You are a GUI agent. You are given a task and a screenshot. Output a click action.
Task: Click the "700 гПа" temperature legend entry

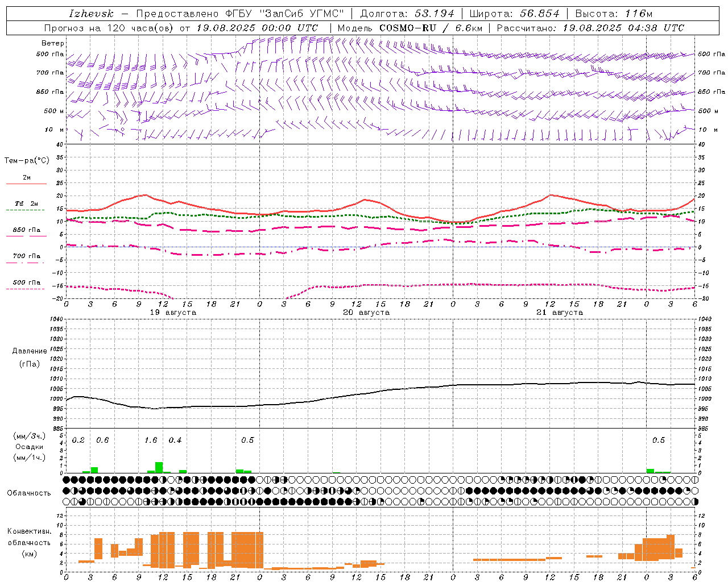[26, 256]
